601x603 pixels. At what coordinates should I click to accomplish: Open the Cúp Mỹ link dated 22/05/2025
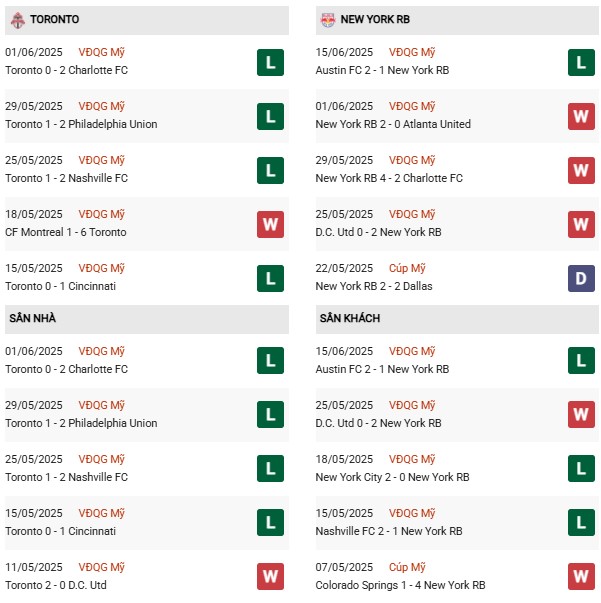[407, 268]
